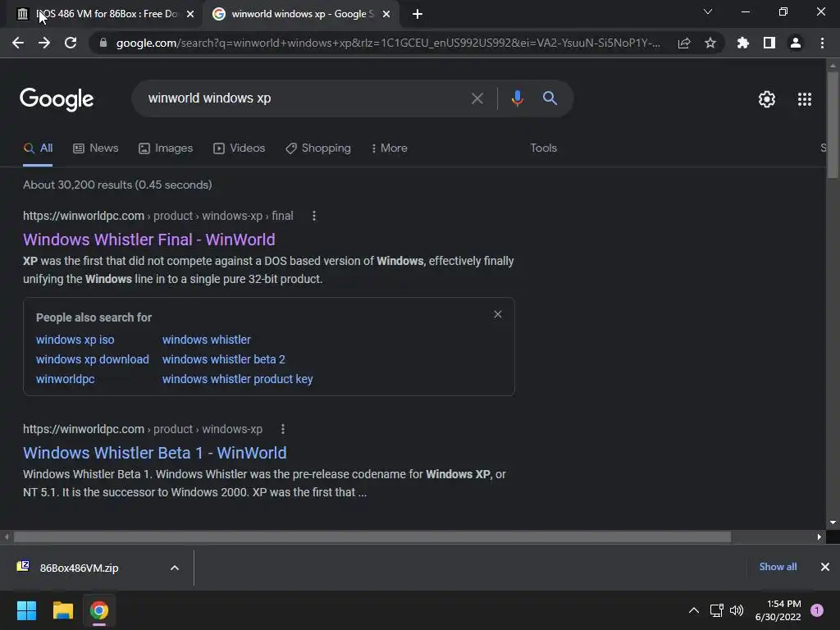
Task: Go forward to the next page
Action: [x=44, y=43]
